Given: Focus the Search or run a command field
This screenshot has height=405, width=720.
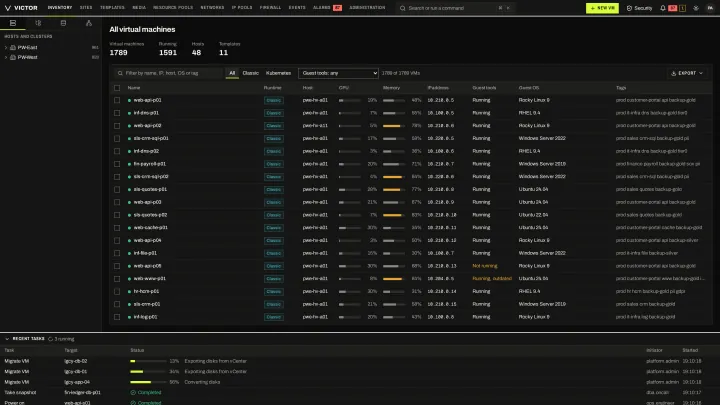Looking at the screenshot, I should coord(455,8).
